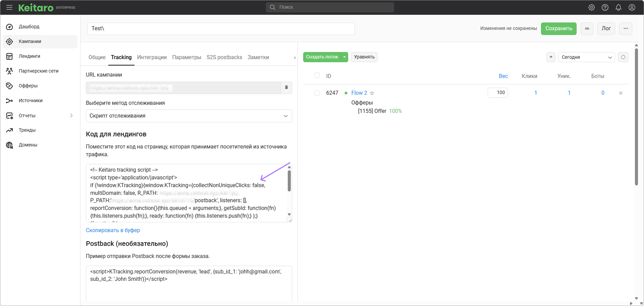Open Flow 2 link

359,93
